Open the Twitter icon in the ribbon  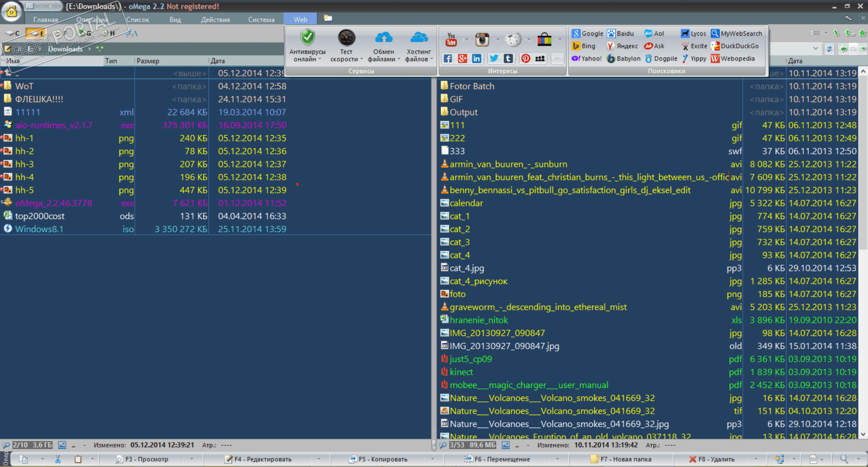click(x=494, y=59)
